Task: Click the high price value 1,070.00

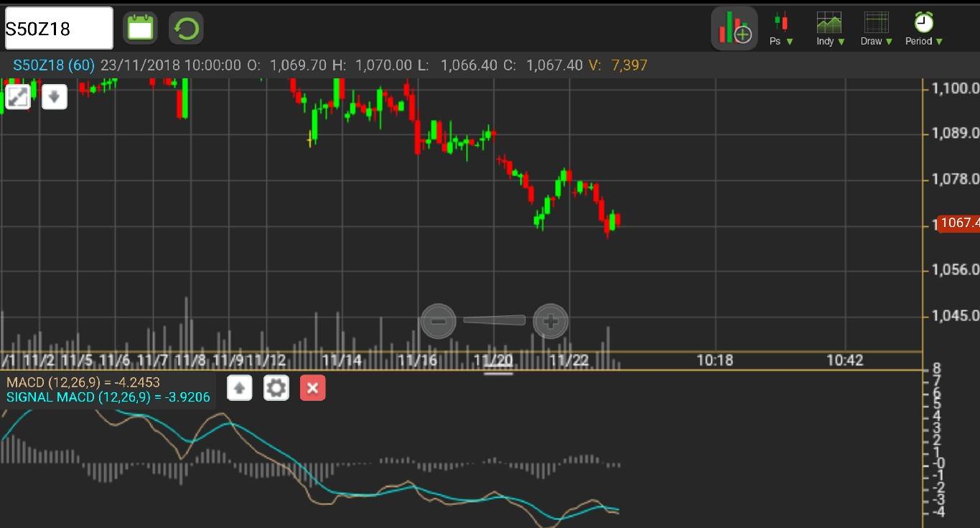Action: coord(383,65)
